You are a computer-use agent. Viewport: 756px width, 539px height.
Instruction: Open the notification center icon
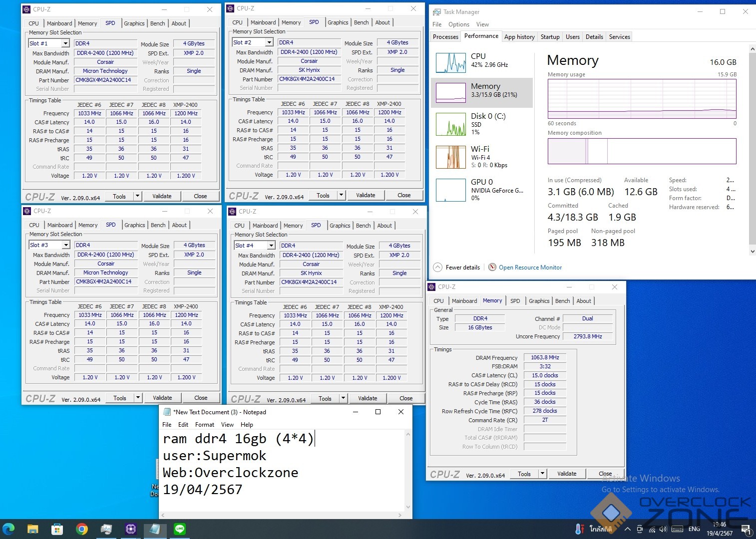pos(746,529)
